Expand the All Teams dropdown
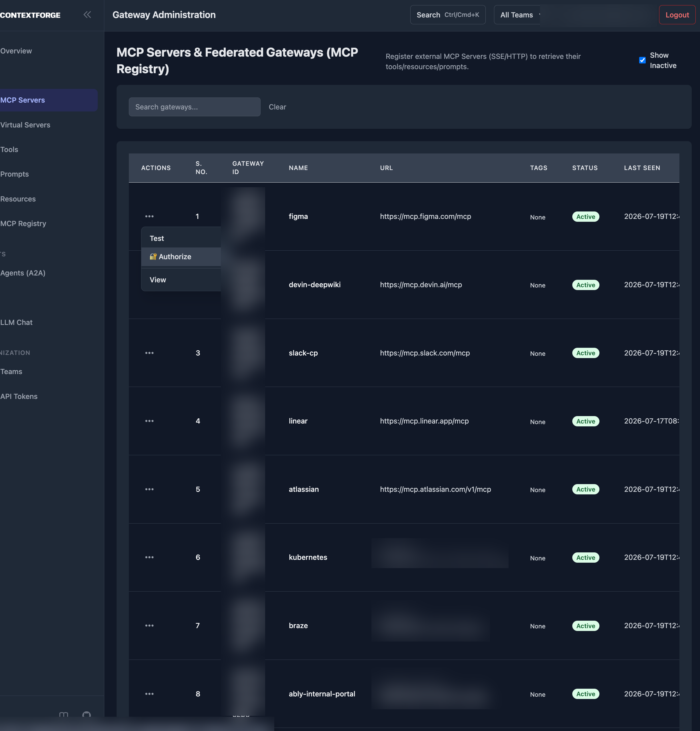The width and height of the screenshot is (700, 731). click(x=517, y=15)
